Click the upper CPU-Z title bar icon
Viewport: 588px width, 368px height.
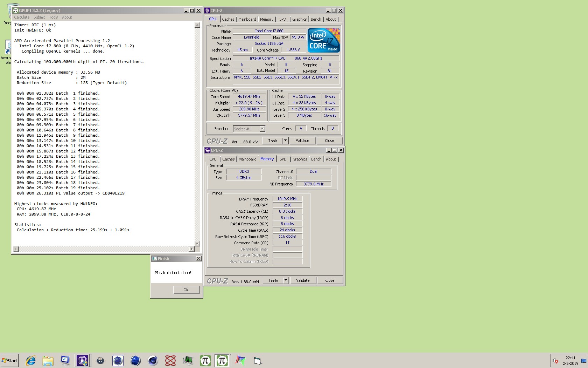(x=207, y=11)
